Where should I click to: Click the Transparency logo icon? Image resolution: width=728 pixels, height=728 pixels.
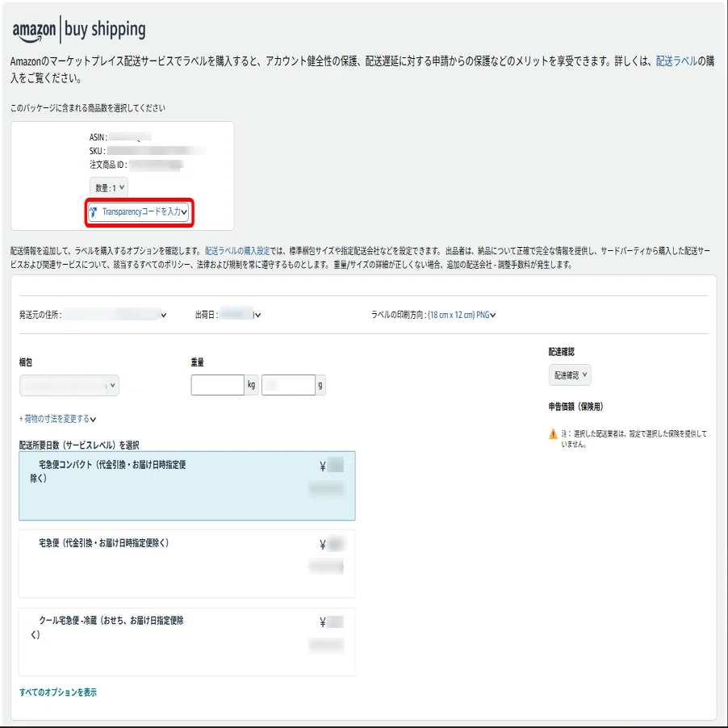tap(94, 212)
